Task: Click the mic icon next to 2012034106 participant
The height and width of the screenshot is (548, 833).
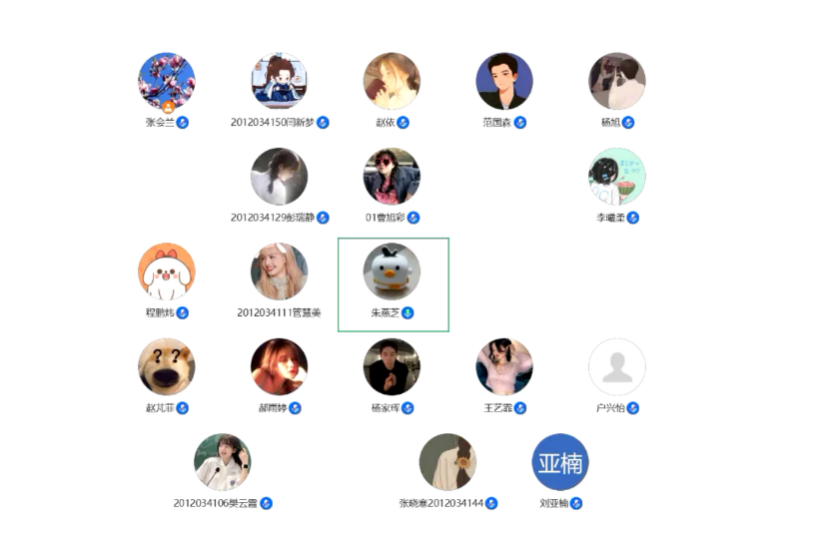Action: point(266,503)
